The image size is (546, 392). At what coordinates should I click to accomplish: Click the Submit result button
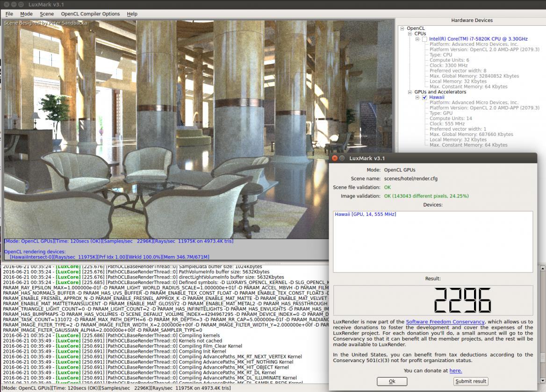point(471,382)
